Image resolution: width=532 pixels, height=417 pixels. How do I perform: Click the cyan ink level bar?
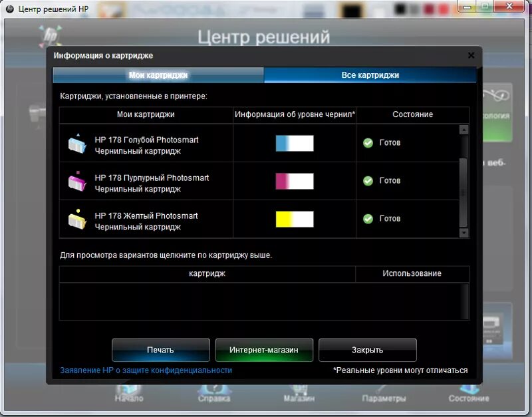pos(295,143)
